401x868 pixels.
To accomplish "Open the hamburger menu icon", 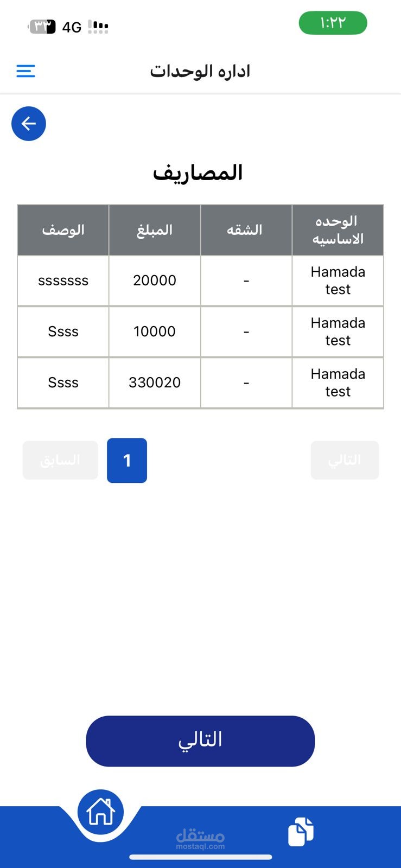I will [26, 71].
